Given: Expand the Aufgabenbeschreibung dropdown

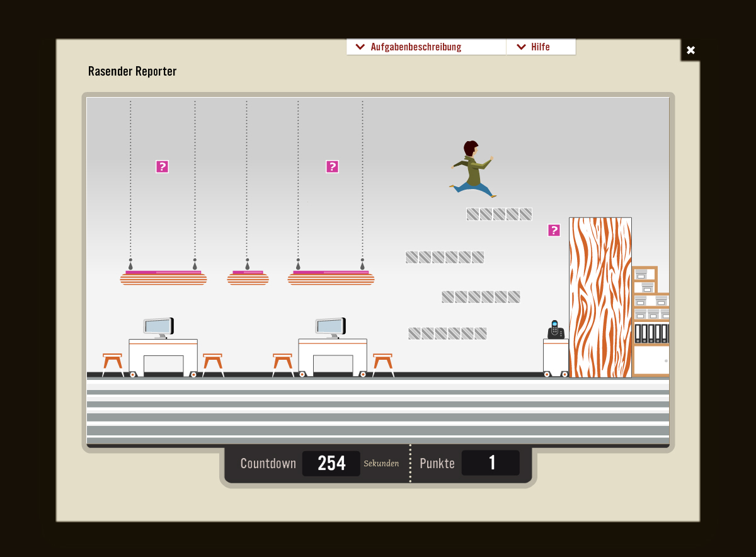Looking at the screenshot, I should tap(416, 47).
